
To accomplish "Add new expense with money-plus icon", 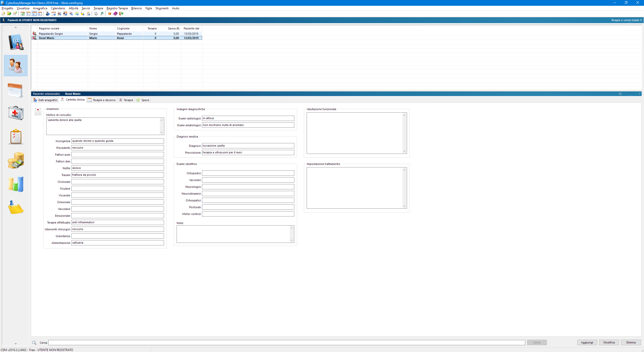I will tap(77, 14).
